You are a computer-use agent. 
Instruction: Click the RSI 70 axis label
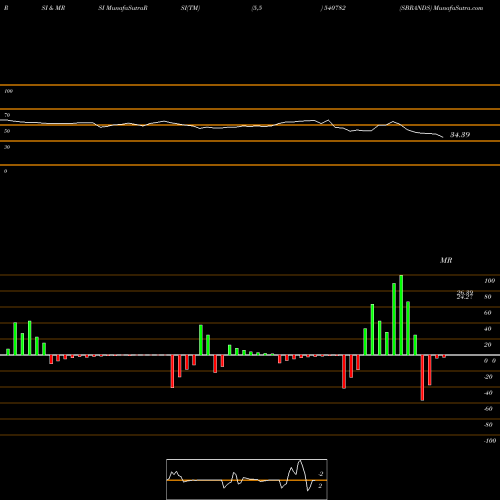pos(7,115)
